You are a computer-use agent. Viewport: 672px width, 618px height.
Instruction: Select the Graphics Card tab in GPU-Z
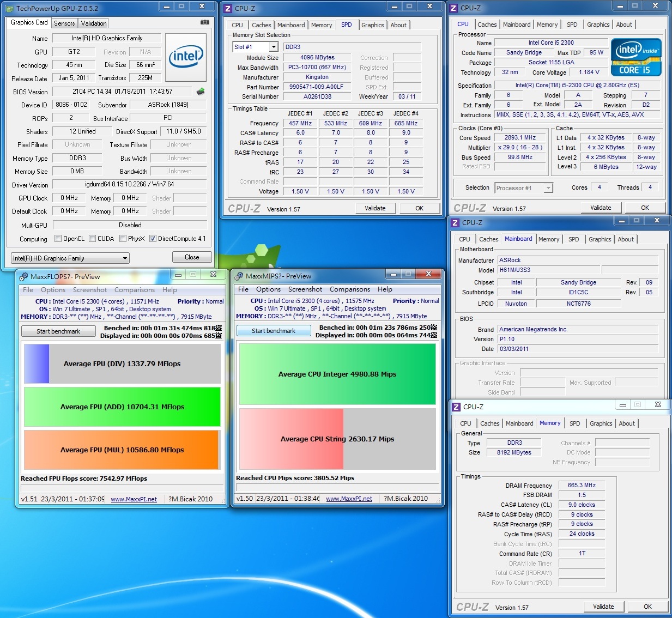tap(29, 22)
